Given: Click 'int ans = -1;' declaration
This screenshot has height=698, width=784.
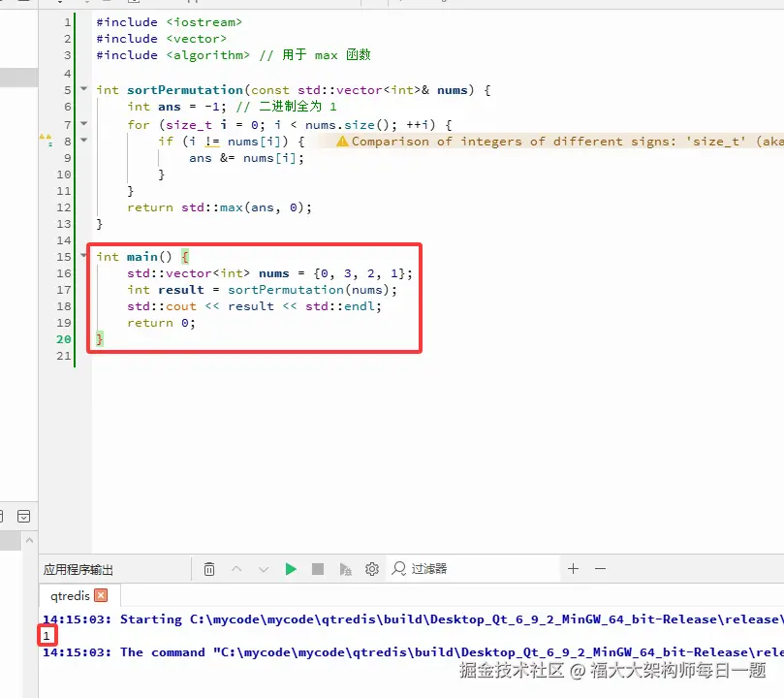Looking at the screenshot, I should (x=177, y=107).
